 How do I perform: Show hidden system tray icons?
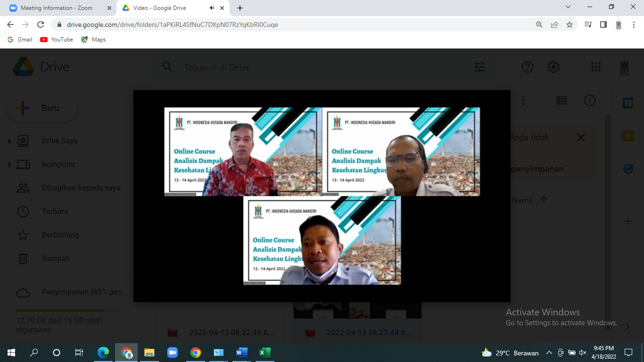pos(549,353)
